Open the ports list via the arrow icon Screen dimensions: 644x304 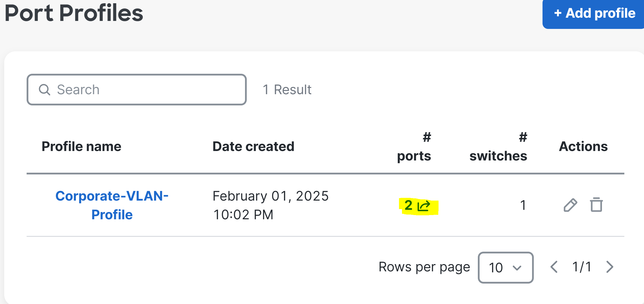424,206
